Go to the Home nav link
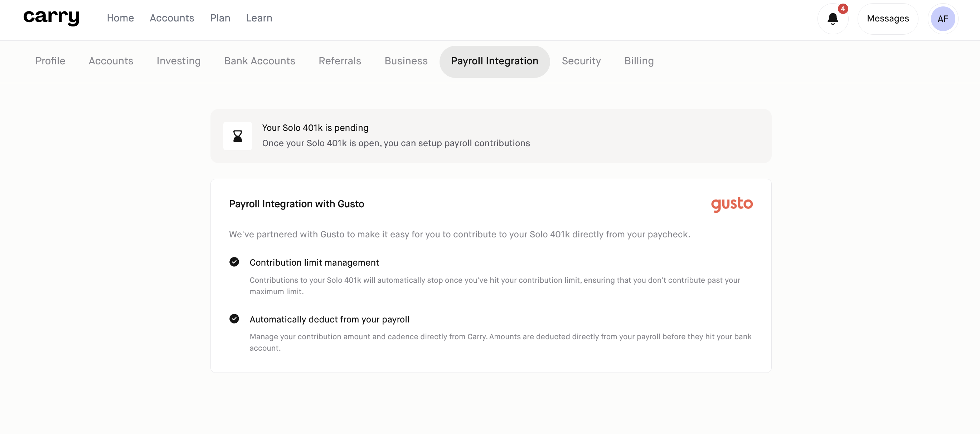 click(x=120, y=18)
